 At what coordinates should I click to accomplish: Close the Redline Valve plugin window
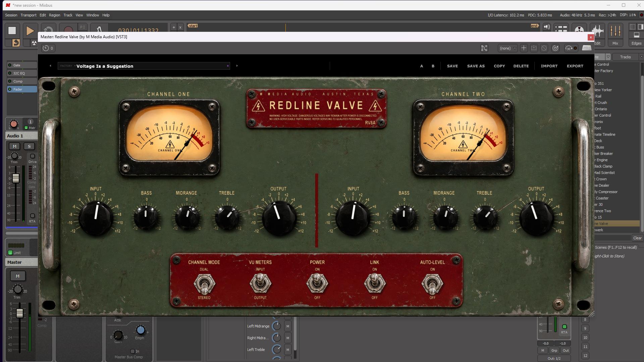click(x=591, y=37)
